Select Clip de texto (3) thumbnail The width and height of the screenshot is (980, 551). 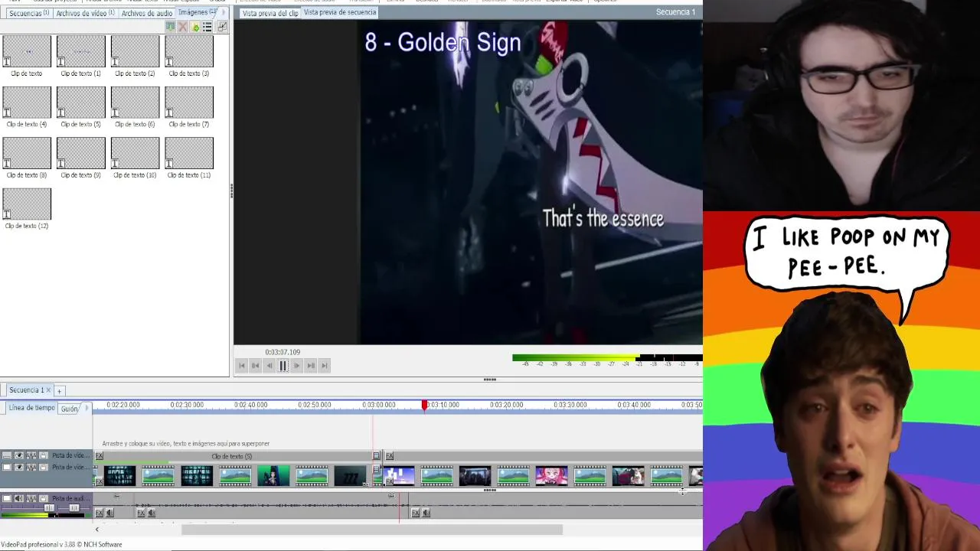point(189,52)
